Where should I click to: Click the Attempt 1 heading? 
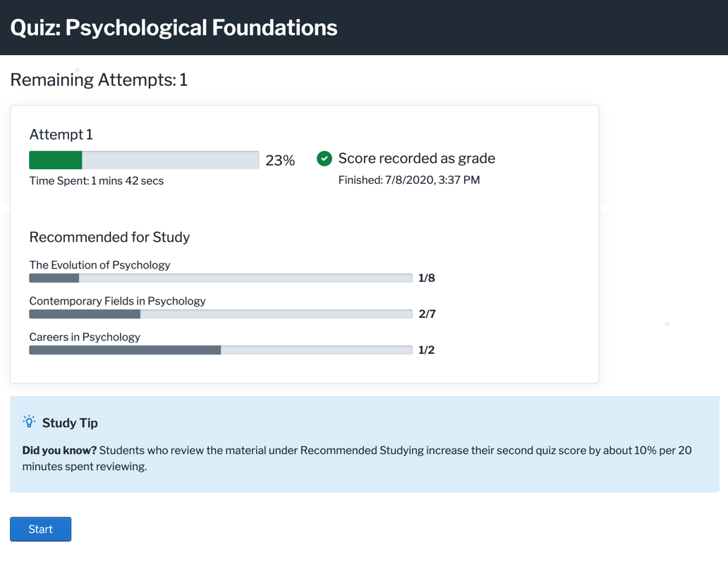pos(61,135)
